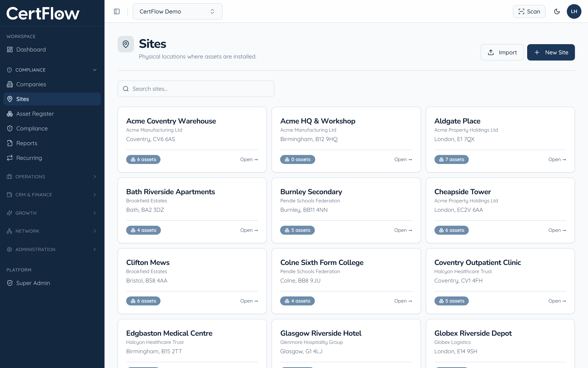Click Glenmore Hospitality Group company name
The image size is (588, 368).
tap(312, 342)
